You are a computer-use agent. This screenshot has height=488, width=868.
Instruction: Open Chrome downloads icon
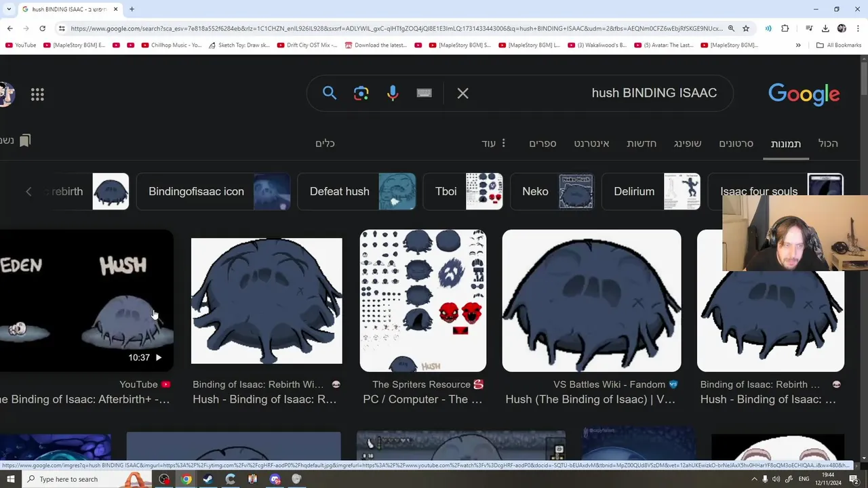point(825,28)
